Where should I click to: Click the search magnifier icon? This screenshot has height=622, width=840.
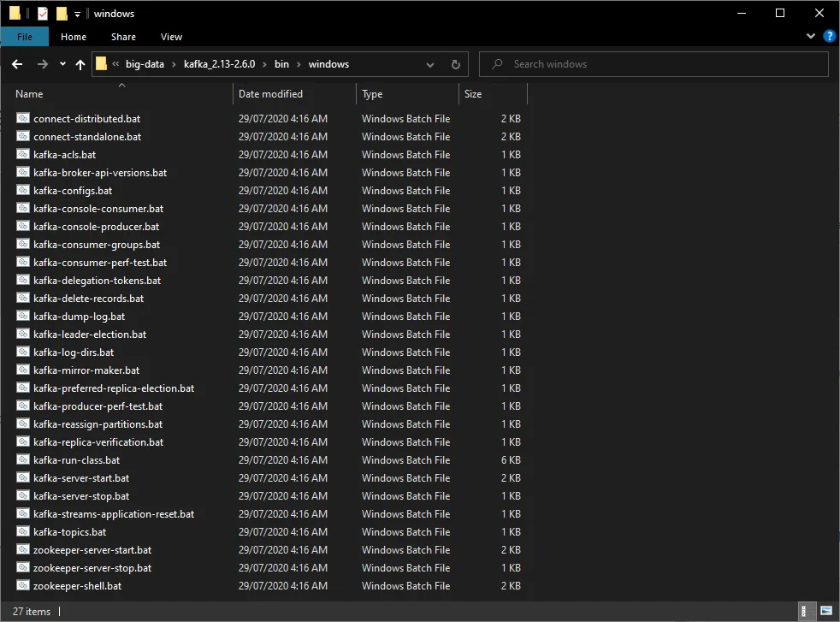pyautogui.click(x=497, y=63)
